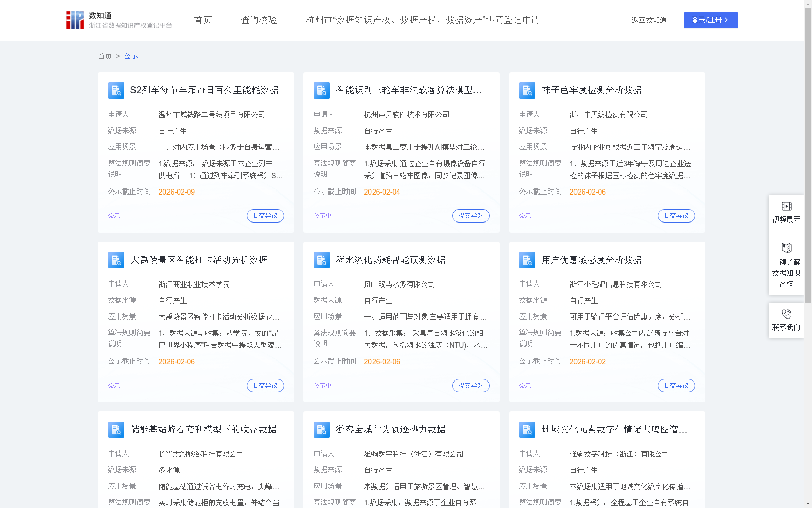Open the 首页 navigation menu item
Viewport: 812px width, 508px height.
[x=203, y=20]
